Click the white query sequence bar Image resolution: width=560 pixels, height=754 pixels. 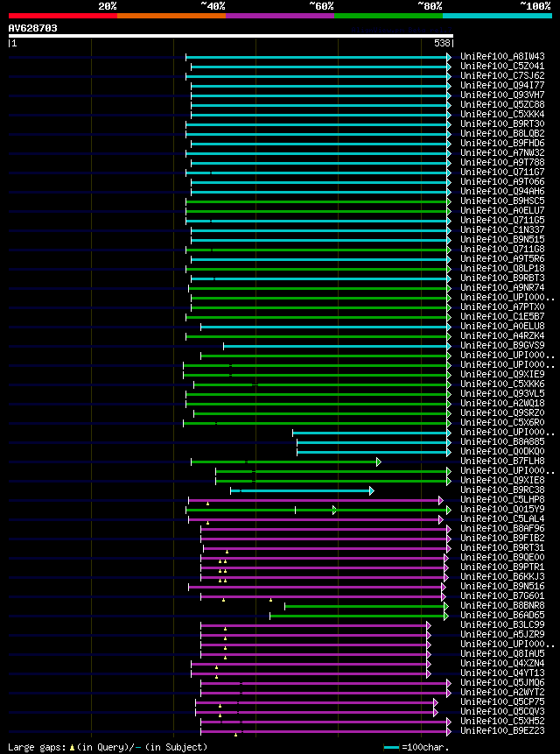coord(230,36)
